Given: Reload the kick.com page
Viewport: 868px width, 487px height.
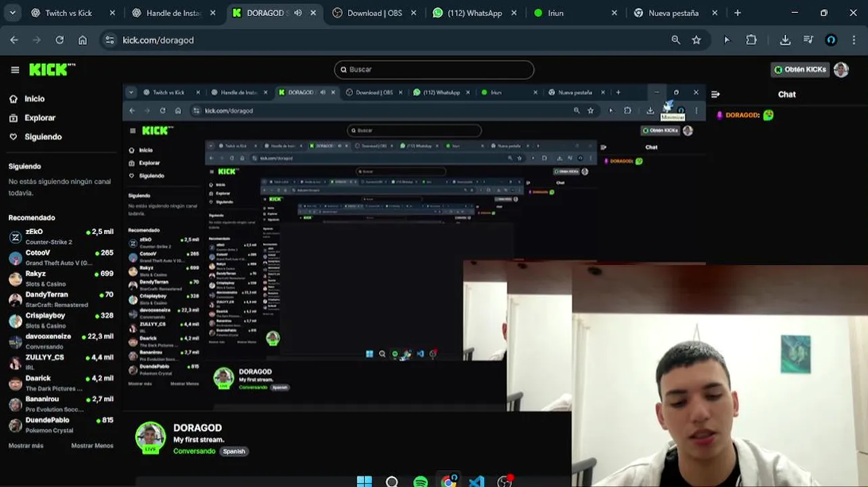Looking at the screenshot, I should (59, 40).
